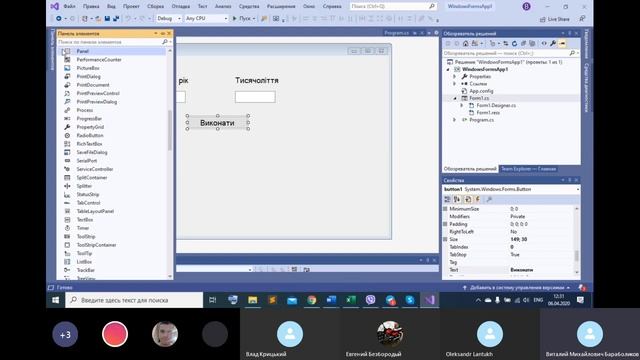Select PictureBox in the toolbox
The image size is (640, 360).
click(x=88, y=68)
